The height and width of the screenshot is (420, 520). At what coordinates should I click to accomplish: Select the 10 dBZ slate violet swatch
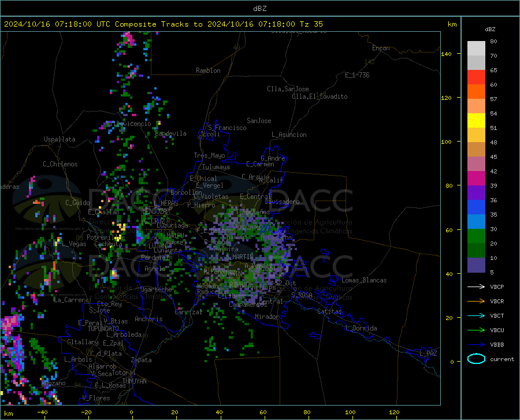click(x=476, y=265)
